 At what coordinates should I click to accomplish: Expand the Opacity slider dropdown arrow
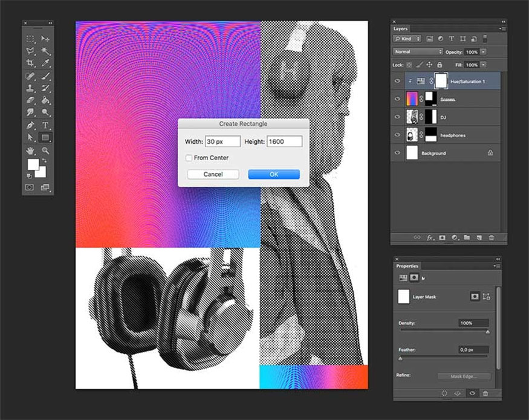click(483, 52)
